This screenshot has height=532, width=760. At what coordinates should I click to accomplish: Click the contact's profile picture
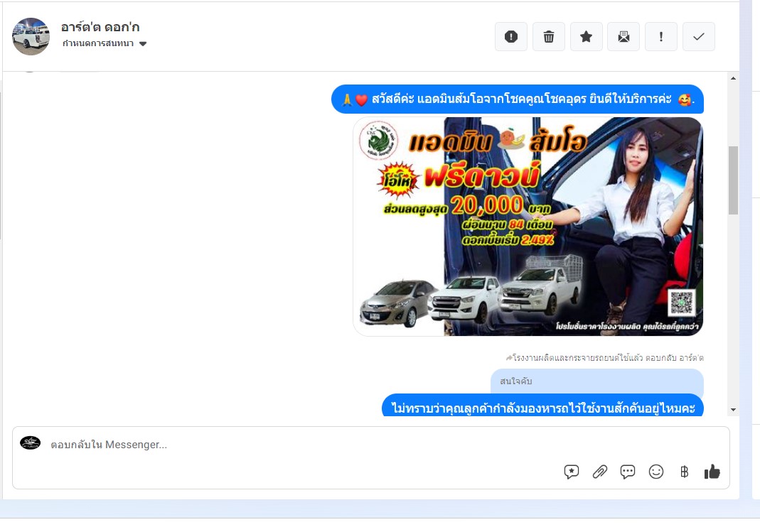click(31, 36)
